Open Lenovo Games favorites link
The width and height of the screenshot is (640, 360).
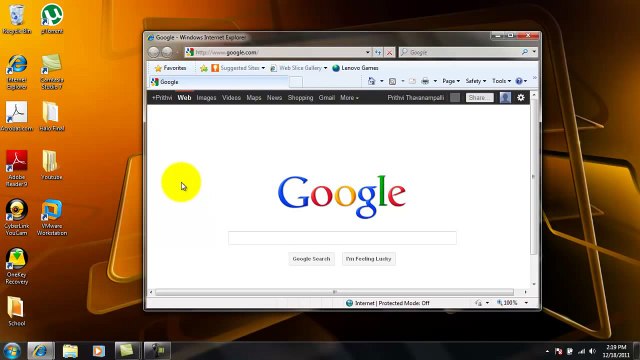[355, 68]
